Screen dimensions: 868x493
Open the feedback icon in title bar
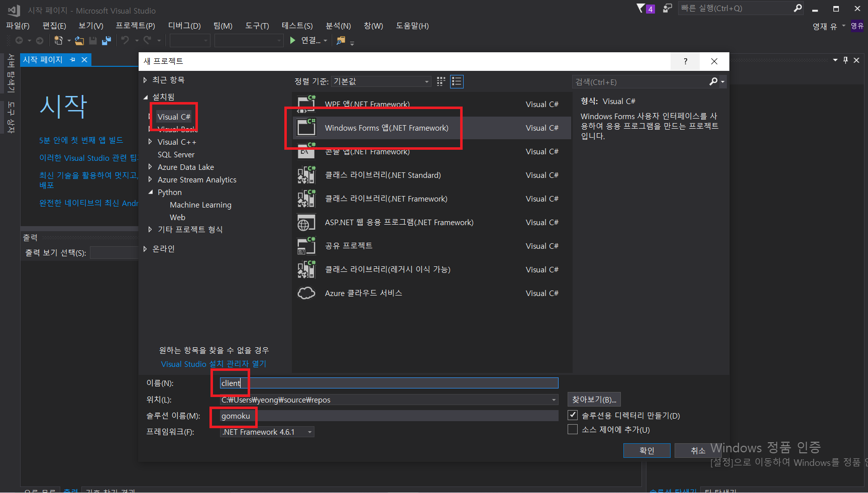pyautogui.click(x=667, y=8)
